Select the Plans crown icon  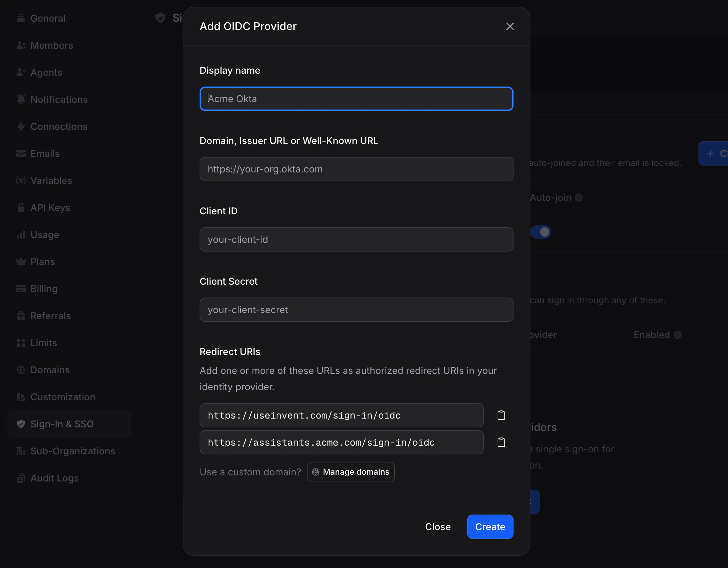point(21,261)
